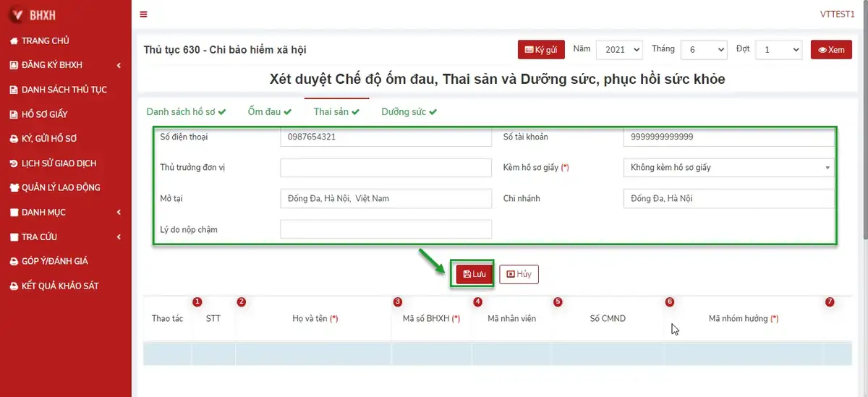Open QUẢN LÝ LAO ĐỘNG
Screen dimensions: 868x397
tap(61, 187)
